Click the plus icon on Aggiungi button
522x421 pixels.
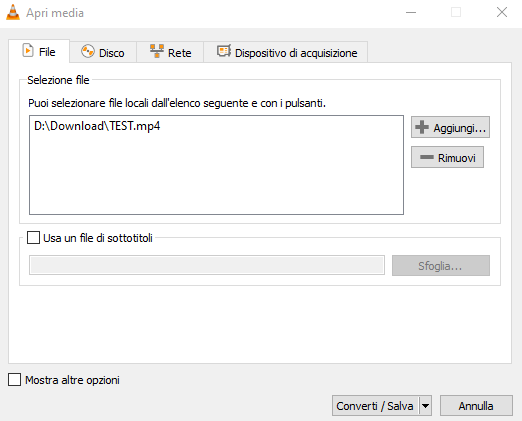(422, 127)
